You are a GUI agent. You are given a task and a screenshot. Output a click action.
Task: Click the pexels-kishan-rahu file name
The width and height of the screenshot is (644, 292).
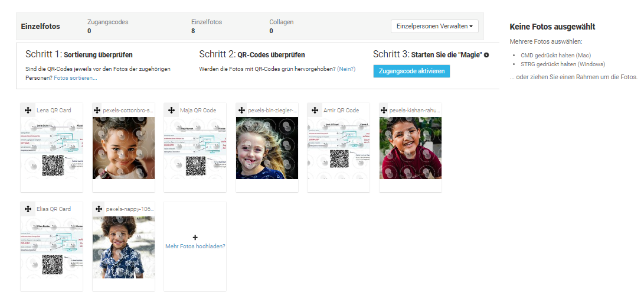tap(415, 110)
